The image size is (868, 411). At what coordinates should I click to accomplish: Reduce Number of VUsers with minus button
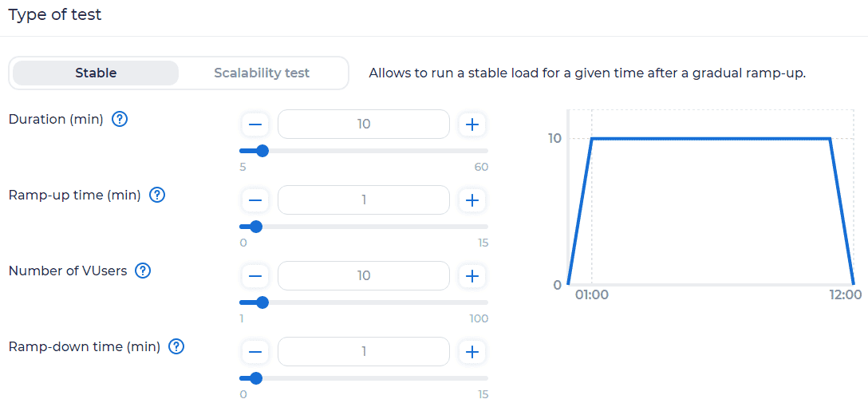(x=255, y=276)
